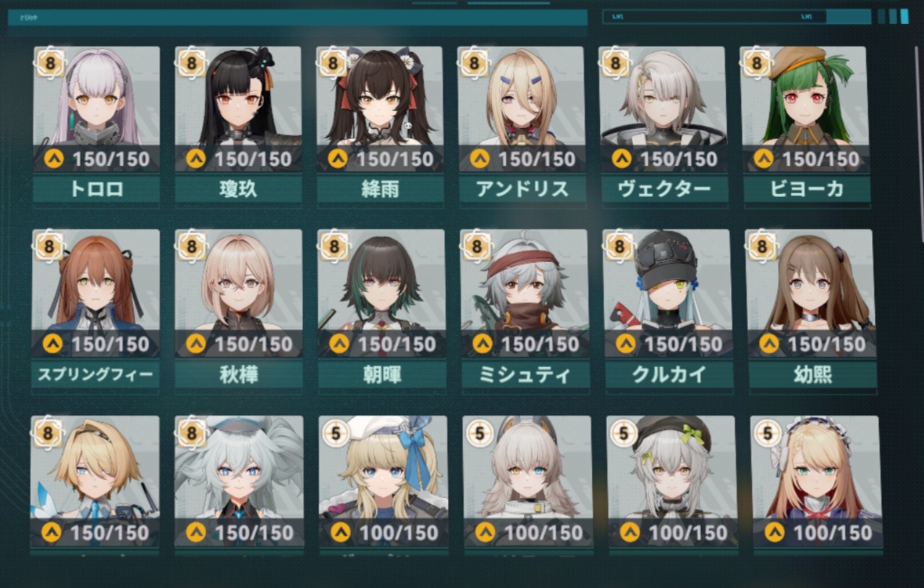The width and height of the screenshot is (924, 588).
Task: Click the 150/150 level text under ヴェクター
Action: point(679,159)
